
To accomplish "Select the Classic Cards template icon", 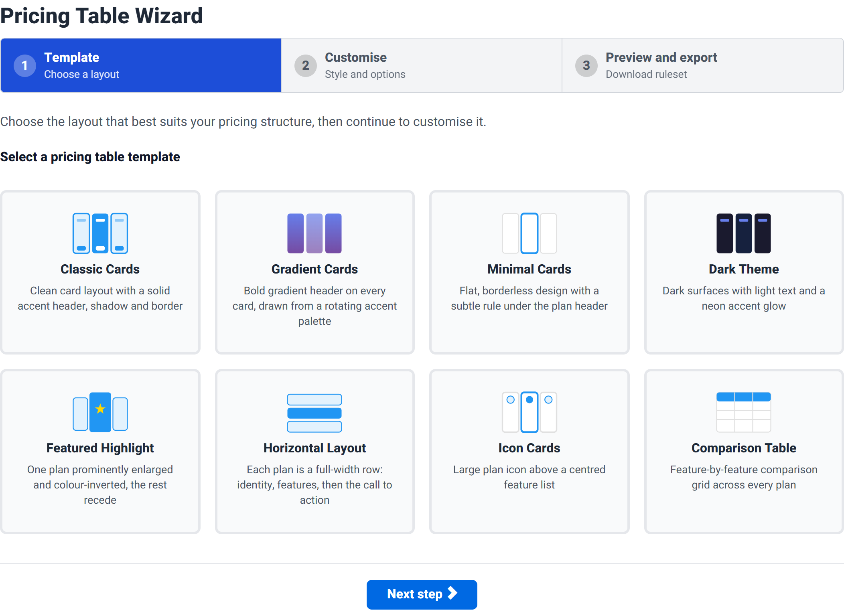I will tap(100, 233).
